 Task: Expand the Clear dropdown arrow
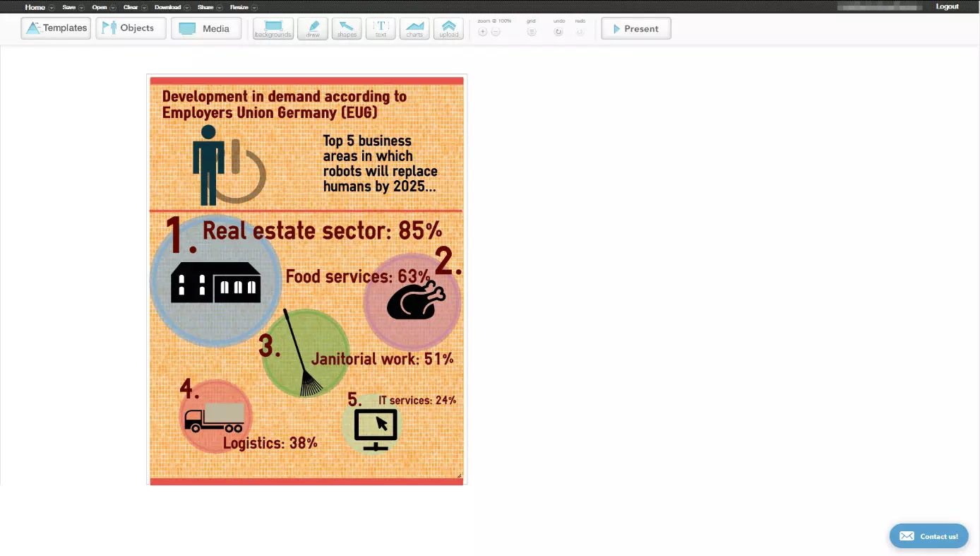[x=144, y=8]
